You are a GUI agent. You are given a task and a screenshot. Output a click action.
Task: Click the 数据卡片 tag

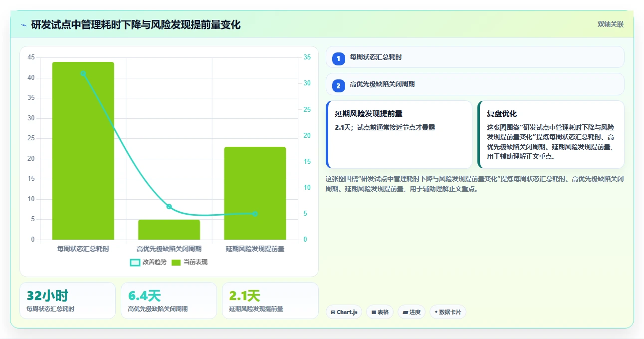(448, 312)
